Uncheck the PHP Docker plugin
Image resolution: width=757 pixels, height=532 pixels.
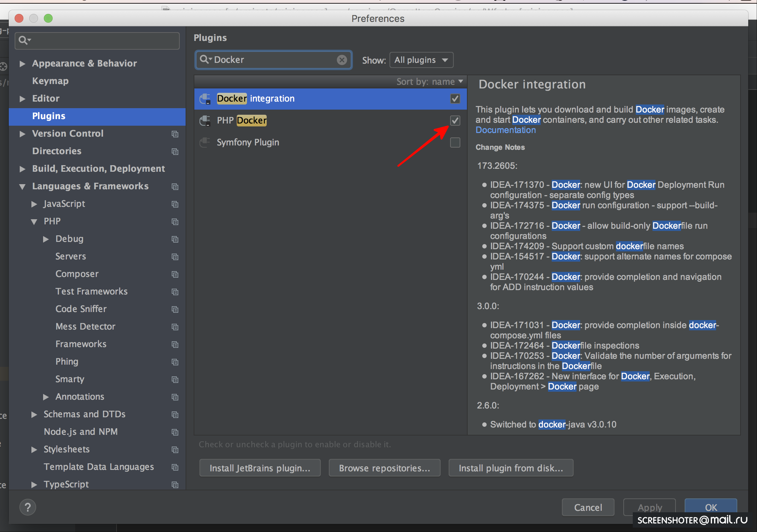pos(455,121)
